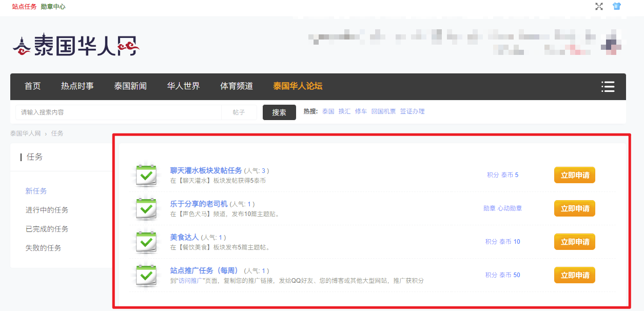Click the checkmark icon beside 聊天灌水板块发帖任务

[x=146, y=175]
